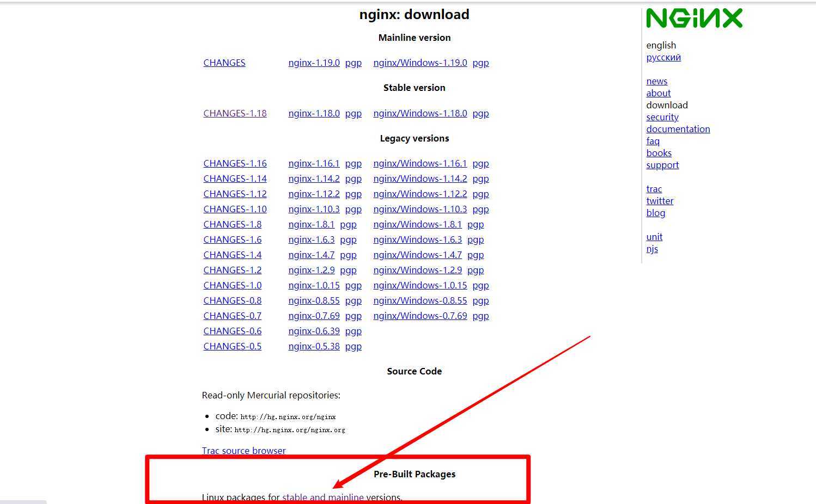Download nginx/Windows-1.6.3

[417, 239]
